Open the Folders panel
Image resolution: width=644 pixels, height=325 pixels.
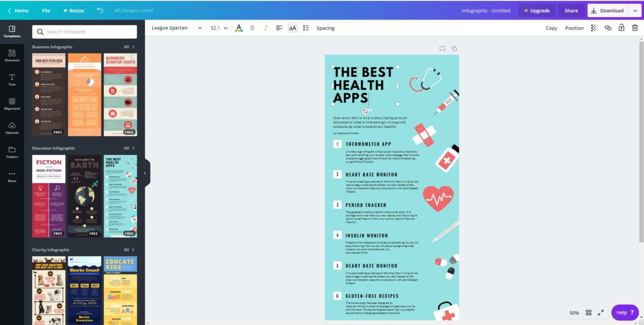(12, 152)
